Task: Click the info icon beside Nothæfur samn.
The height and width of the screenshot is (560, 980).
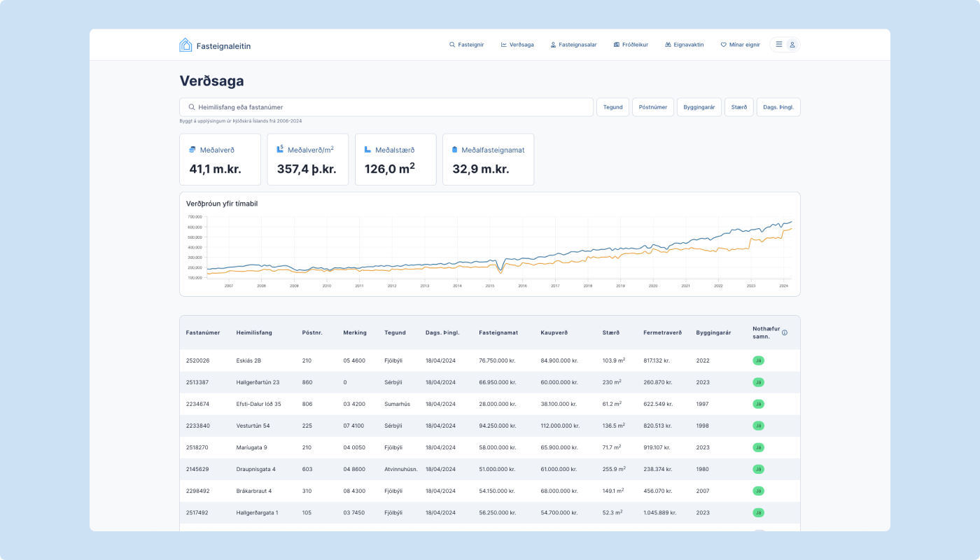Action: (x=784, y=332)
